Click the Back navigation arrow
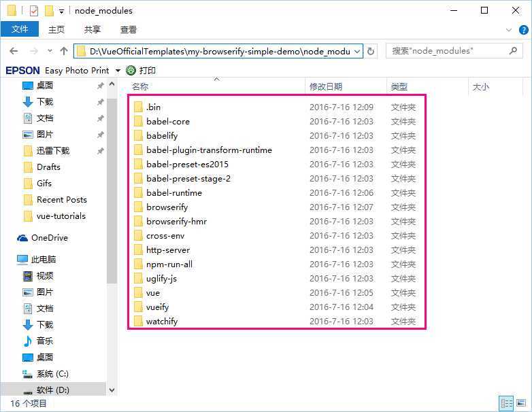 tap(14, 51)
